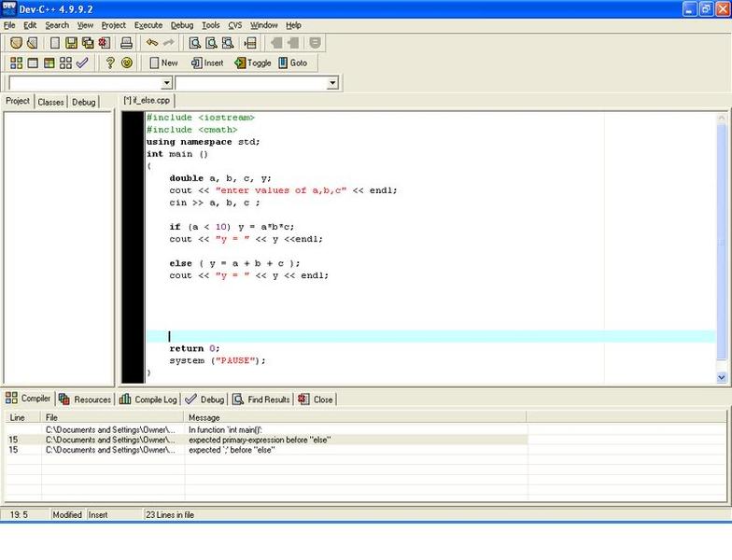Screen dimensions: 732x560
Task: Undo the last edit via toolbar
Action: [152, 43]
